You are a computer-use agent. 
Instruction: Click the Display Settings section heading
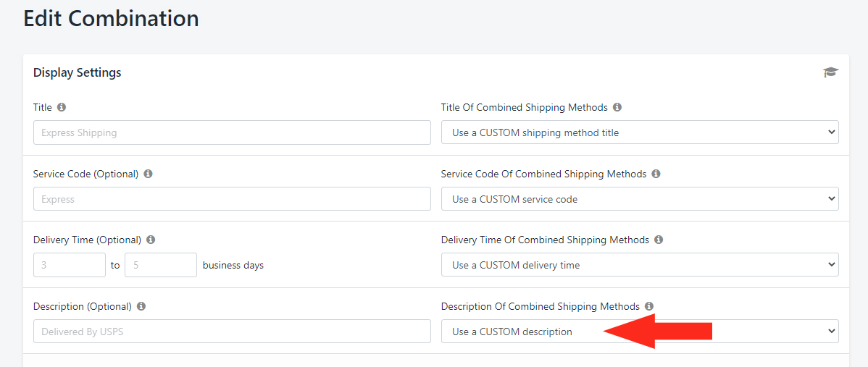click(77, 72)
